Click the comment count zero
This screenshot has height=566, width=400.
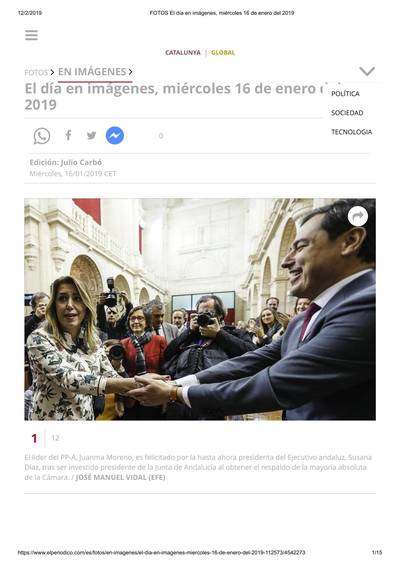click(161, 136)
